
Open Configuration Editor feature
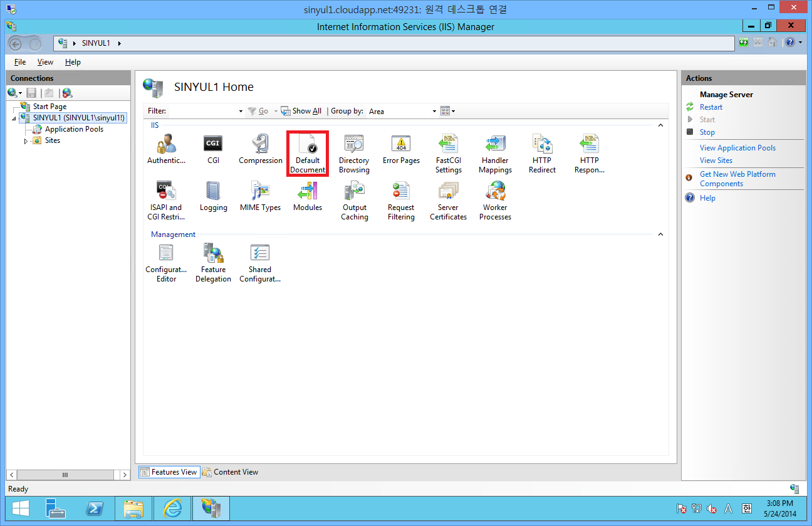(x=166, y=263)
